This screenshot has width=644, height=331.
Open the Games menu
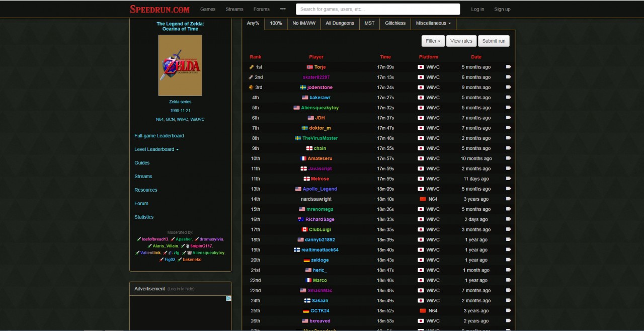coord(208,9)
